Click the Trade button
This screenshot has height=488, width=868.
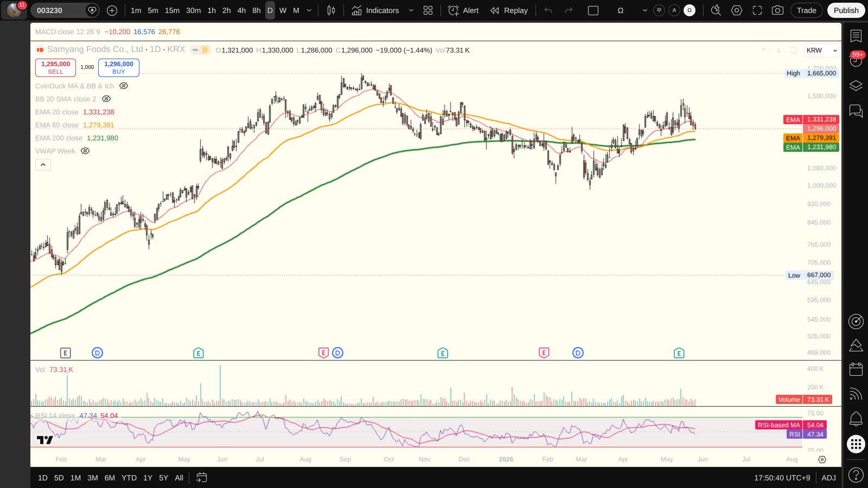(807, 10)
